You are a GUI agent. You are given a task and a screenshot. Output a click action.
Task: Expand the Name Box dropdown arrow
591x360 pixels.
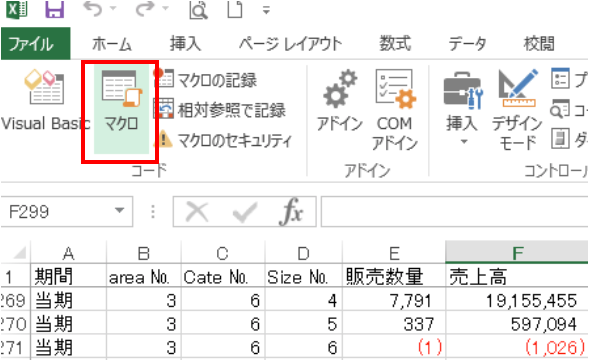click(119, 210)
